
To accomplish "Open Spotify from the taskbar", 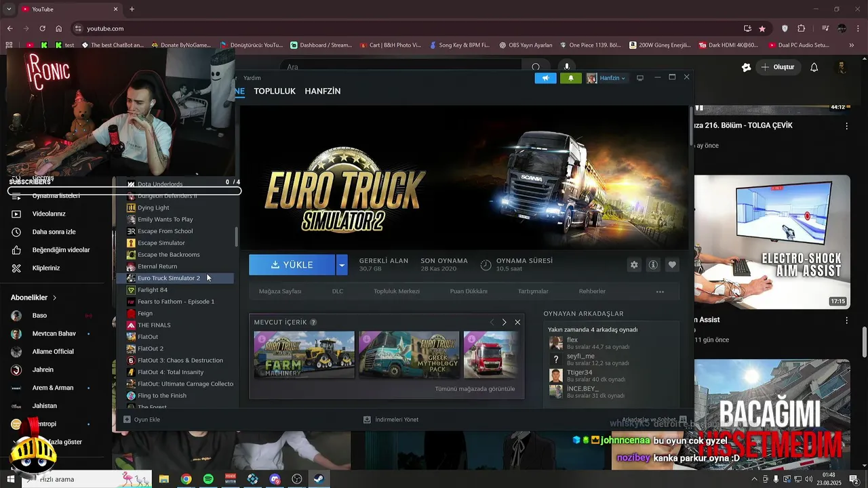I will pyautogui.click(x=208, y=479).
